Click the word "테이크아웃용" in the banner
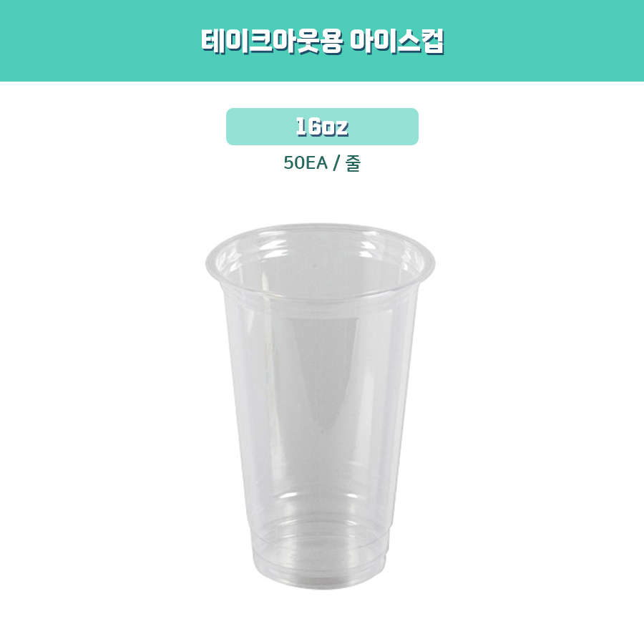 pyautogui.click(x=271, y=41)
